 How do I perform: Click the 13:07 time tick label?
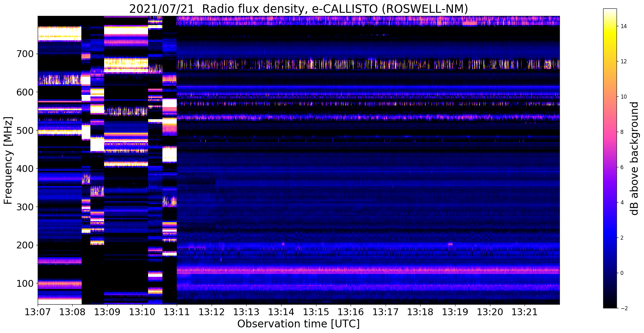pyautogui.click(x=38, y=312)
